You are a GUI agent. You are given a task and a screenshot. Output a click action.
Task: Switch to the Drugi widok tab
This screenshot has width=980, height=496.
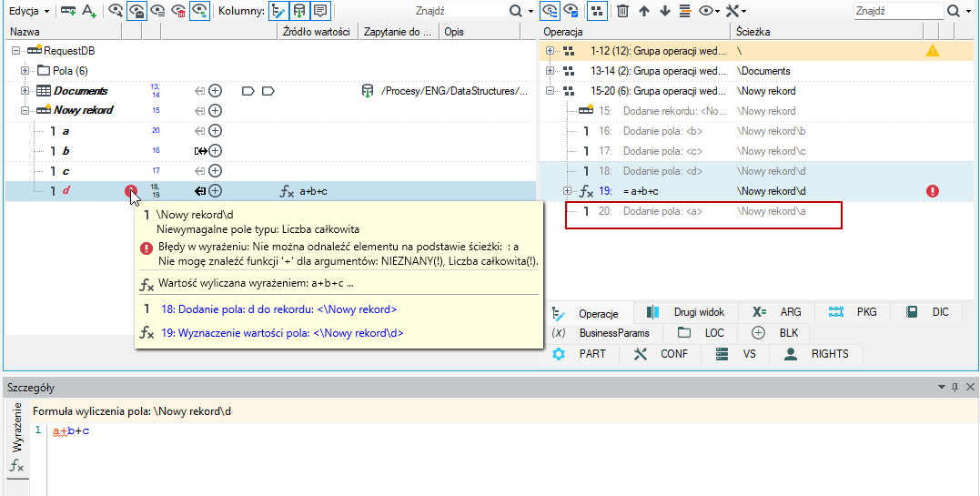685,312
